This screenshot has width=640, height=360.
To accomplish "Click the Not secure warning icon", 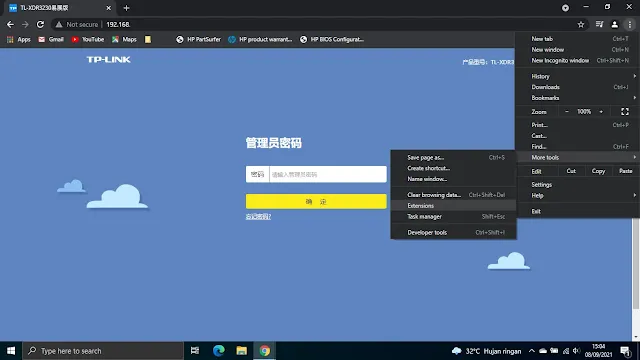I will (x=59, y=24).
